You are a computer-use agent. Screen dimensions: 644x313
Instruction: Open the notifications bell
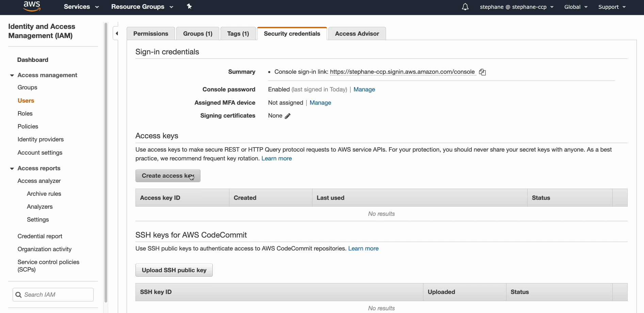click(x=465, y=7)
